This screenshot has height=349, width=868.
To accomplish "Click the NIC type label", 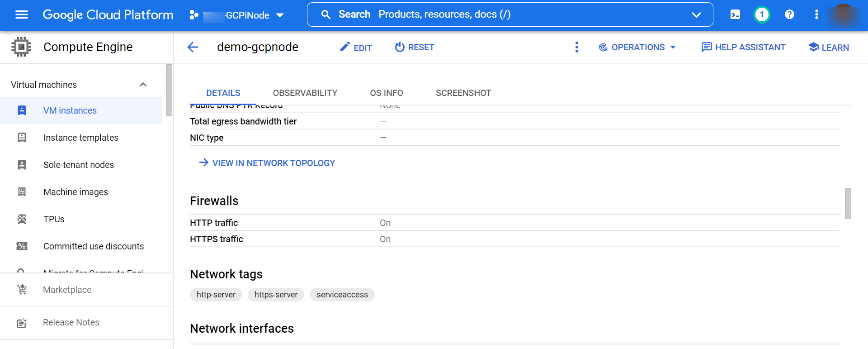I will click(x=207, y=138).
